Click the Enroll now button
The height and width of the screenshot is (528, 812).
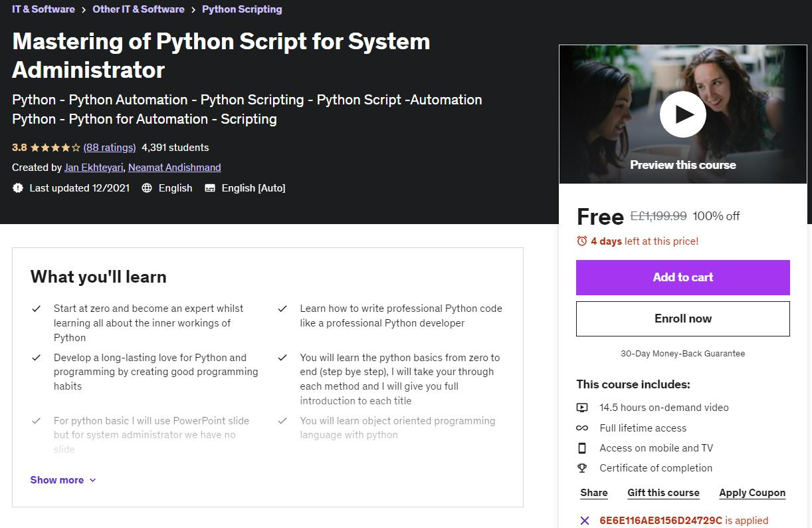682,319
